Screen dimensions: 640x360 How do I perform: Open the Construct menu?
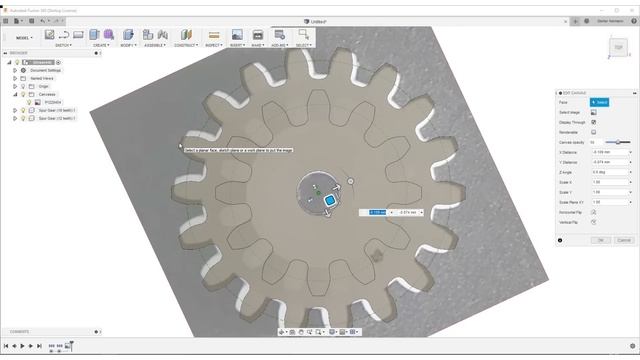[186, 45]
